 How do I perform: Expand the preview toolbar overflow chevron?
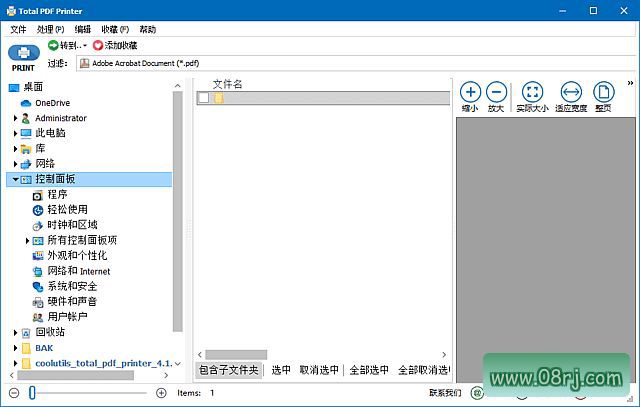tap(630, 83)
